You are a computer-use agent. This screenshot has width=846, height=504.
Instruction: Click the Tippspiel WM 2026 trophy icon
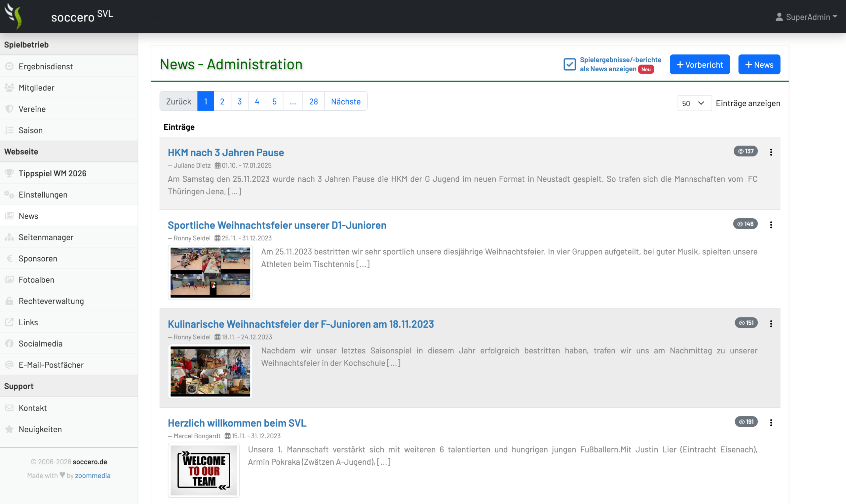[9, 173]
